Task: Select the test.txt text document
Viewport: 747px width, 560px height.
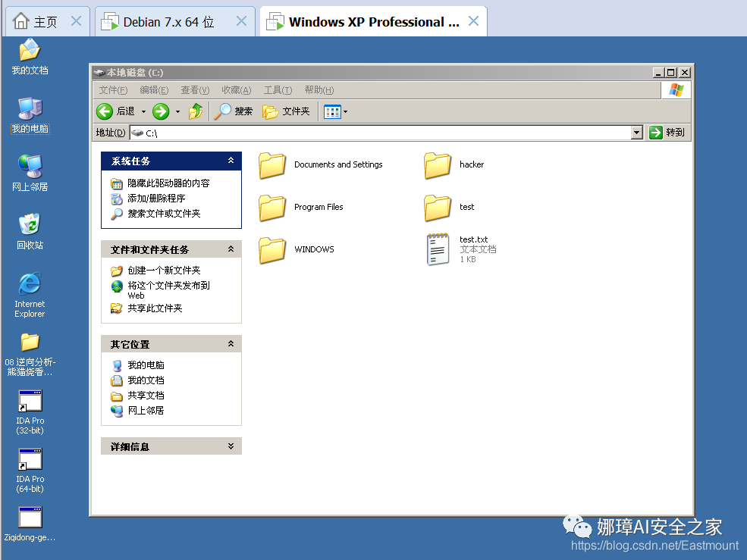Action: pyautogui.click(x=461, y=249)
